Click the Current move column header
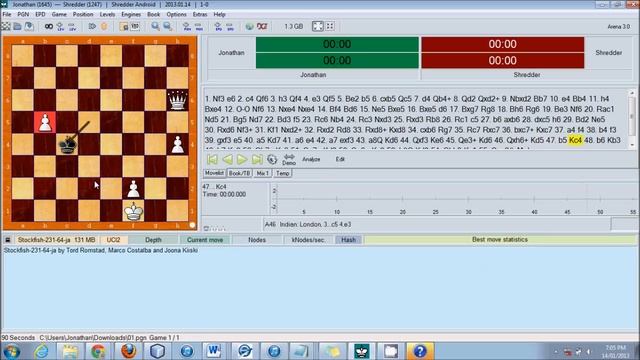640x360 pixels. click(205, 240)
